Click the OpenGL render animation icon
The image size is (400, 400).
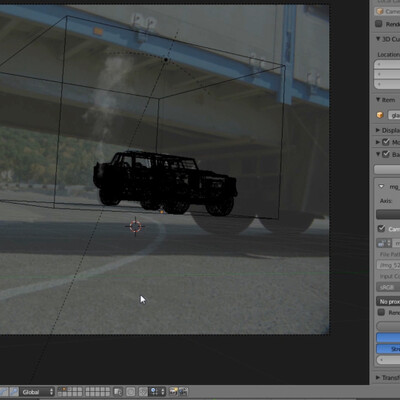click(x=183, y=392)
